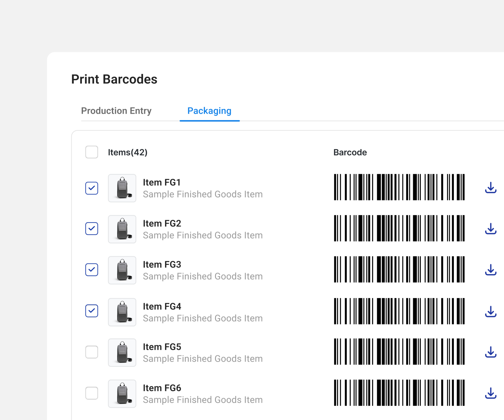The width and height of the screenshot is (504, 420).
Task: Click the Item FG4 name text
Action: pyautogui.click(x=162, y=306)
